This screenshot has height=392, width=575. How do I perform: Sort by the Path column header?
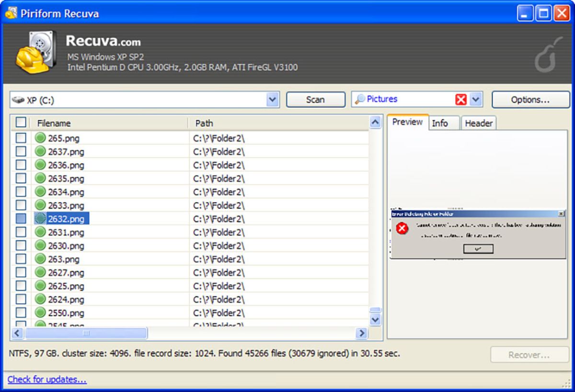pyautogui.click(x=279, y=123)
